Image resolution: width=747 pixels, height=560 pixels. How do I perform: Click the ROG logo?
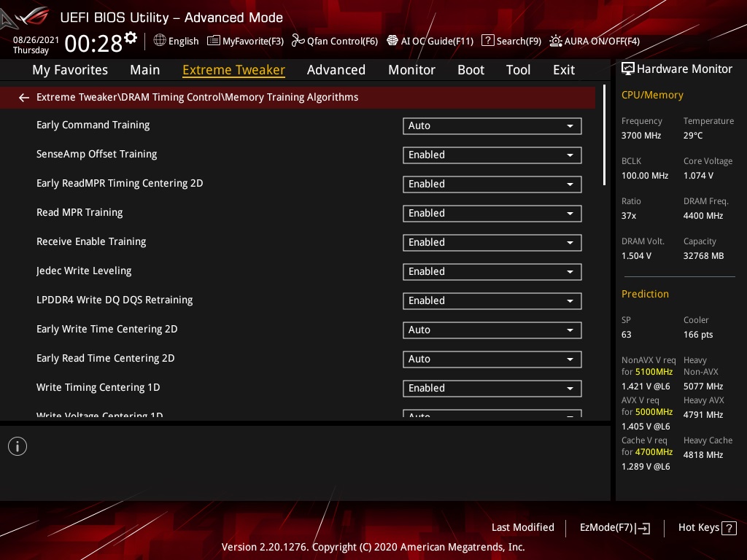point(32,16)
